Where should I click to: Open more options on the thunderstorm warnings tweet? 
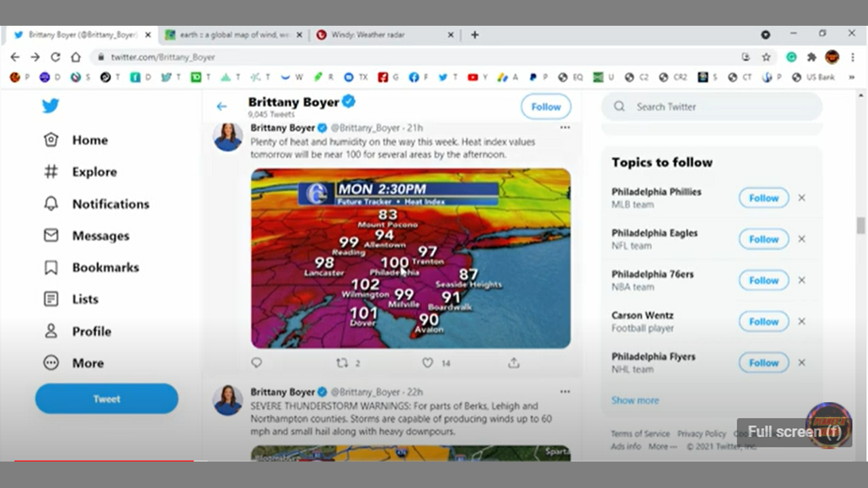pos(565,392)
